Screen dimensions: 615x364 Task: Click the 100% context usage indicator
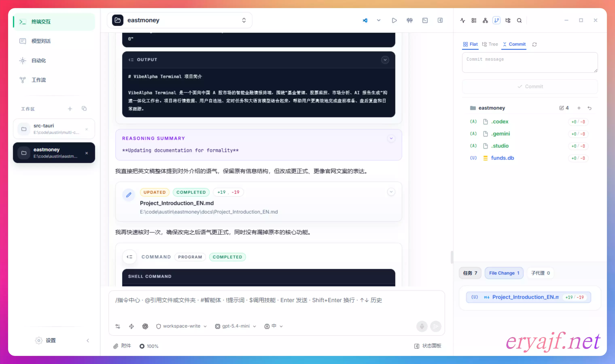click(149, 346)
